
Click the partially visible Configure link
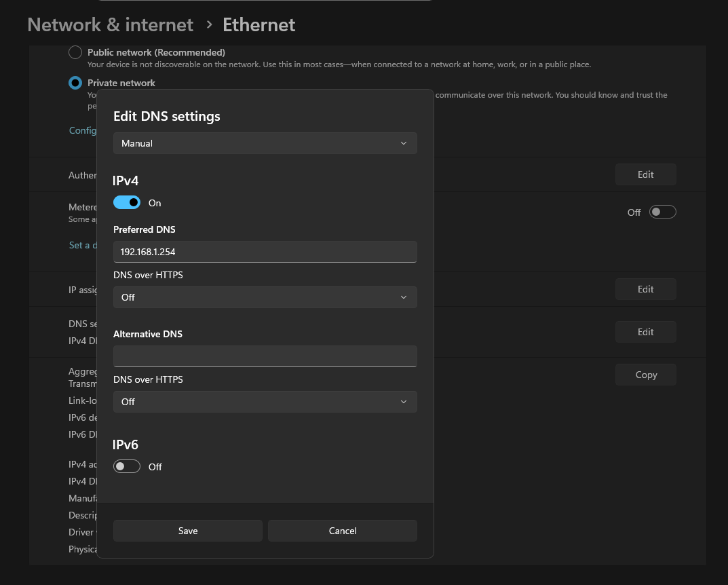click(x=83, y=130)
